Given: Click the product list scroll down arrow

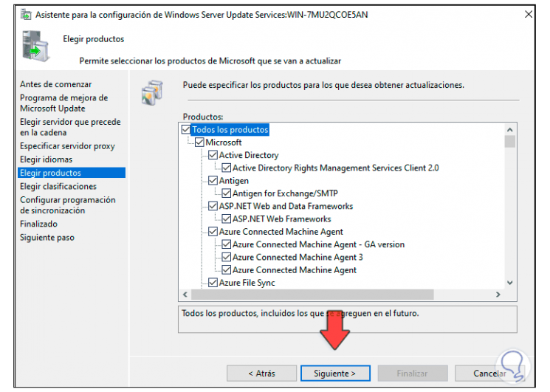Looking at the screenshot, I should pos(510,283).
